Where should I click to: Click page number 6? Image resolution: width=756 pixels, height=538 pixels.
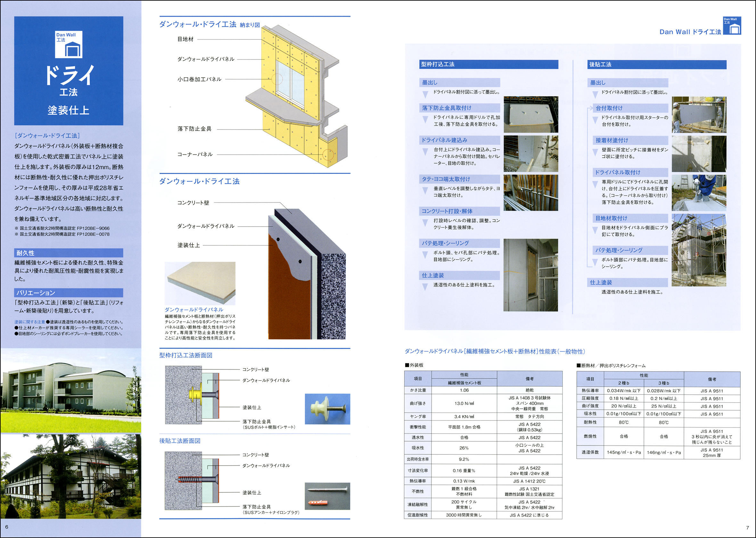[7, 527]
